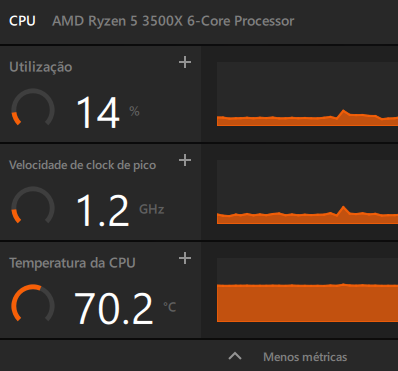Click the Menos métricas link
The height and width of the screenshot is (371, 398).
(x=305, y=357)
